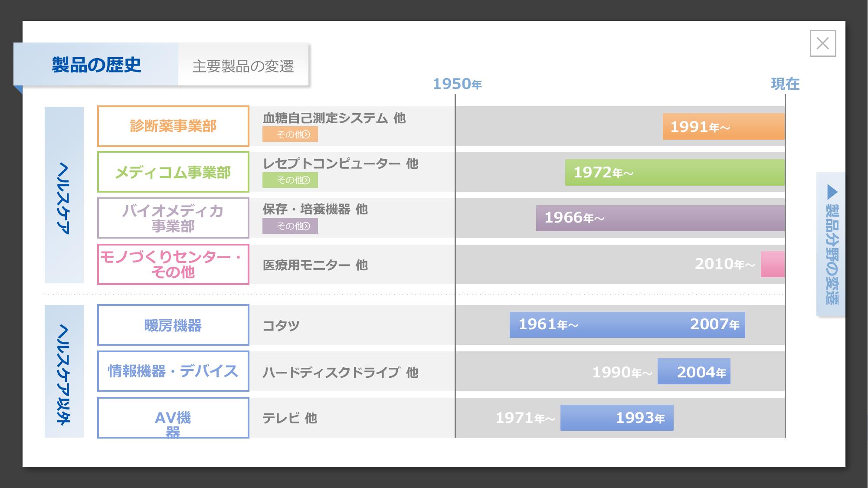Open the 診断薬事業部 division box

click(x=173, y=126)
